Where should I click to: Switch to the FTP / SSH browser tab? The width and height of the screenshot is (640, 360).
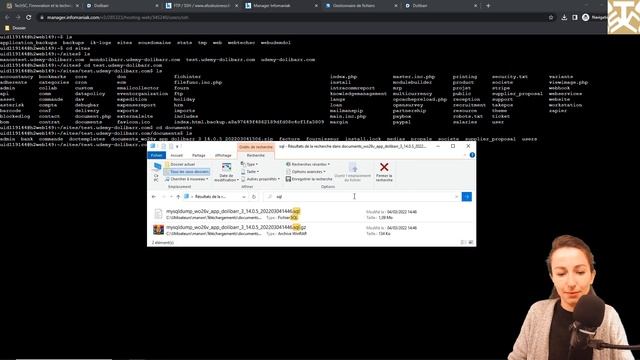pyautogui.click(x=201, y=6)
